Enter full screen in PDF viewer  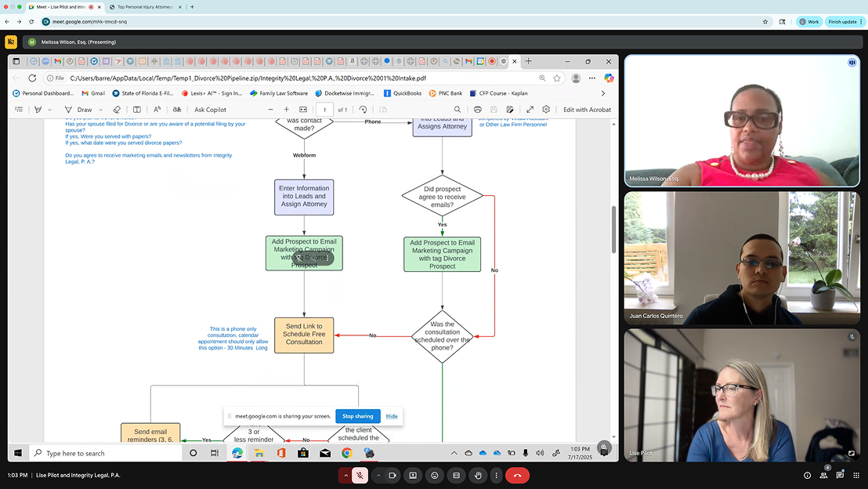point(530,110)
